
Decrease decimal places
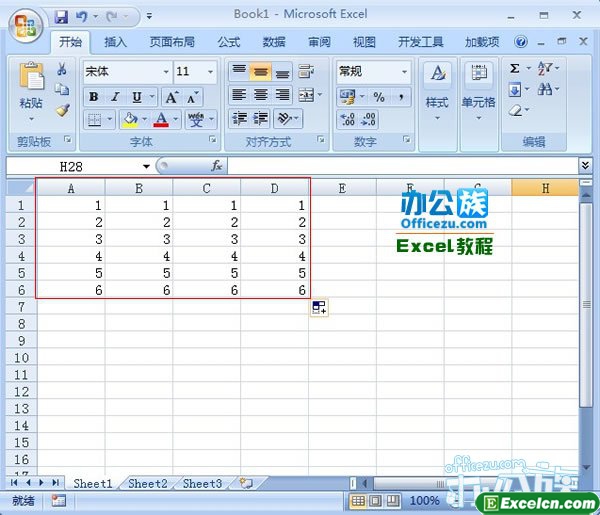click(368, 119)
